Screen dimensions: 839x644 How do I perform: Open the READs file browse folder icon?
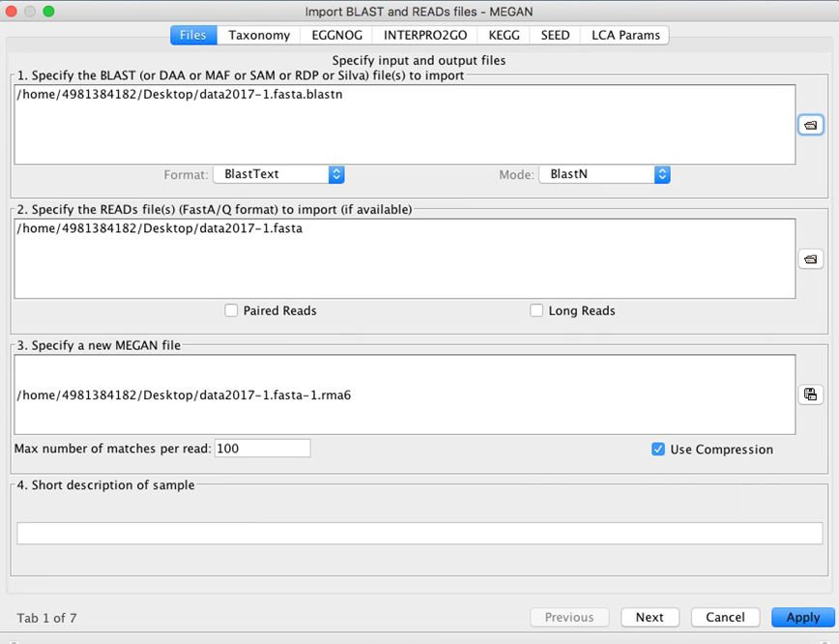[810, 259]
